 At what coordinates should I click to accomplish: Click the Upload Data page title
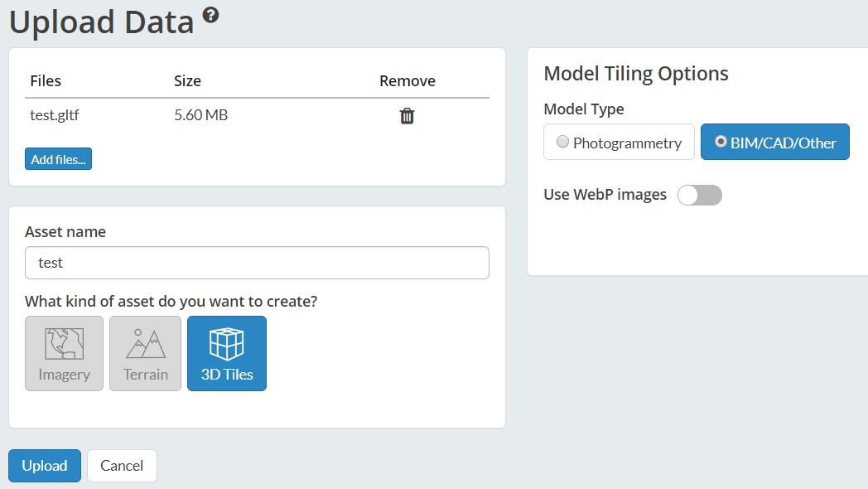(101, 22)
